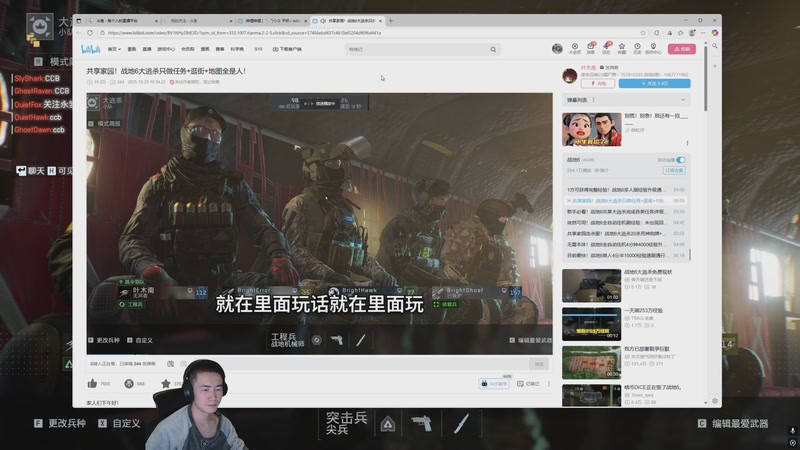Open the 直播 navigation link

[x=147, y=49]
